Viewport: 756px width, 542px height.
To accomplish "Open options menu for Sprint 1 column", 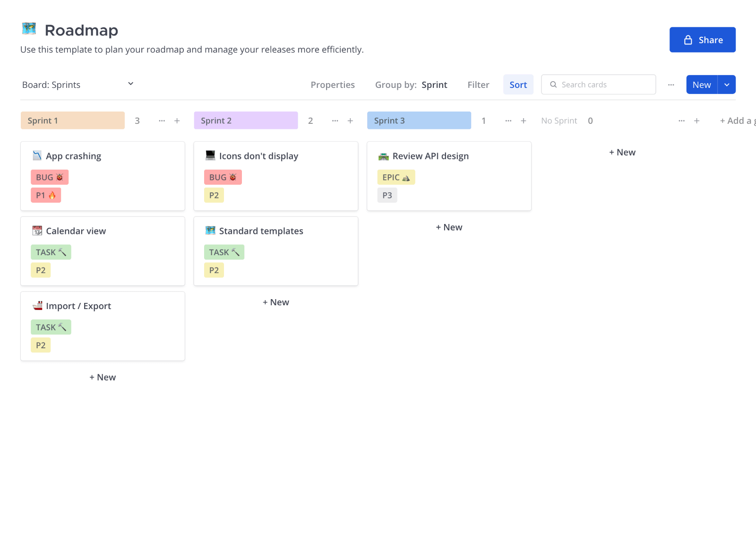I will pos(162,121).
